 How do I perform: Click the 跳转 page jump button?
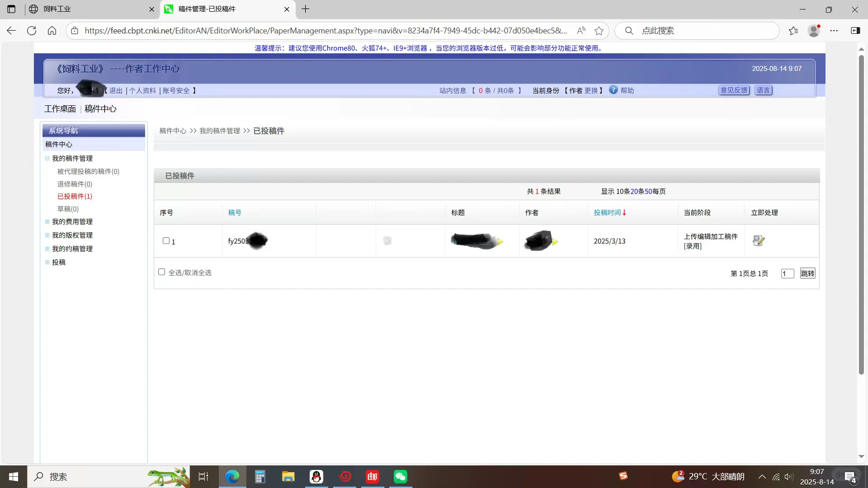(807, 273)
